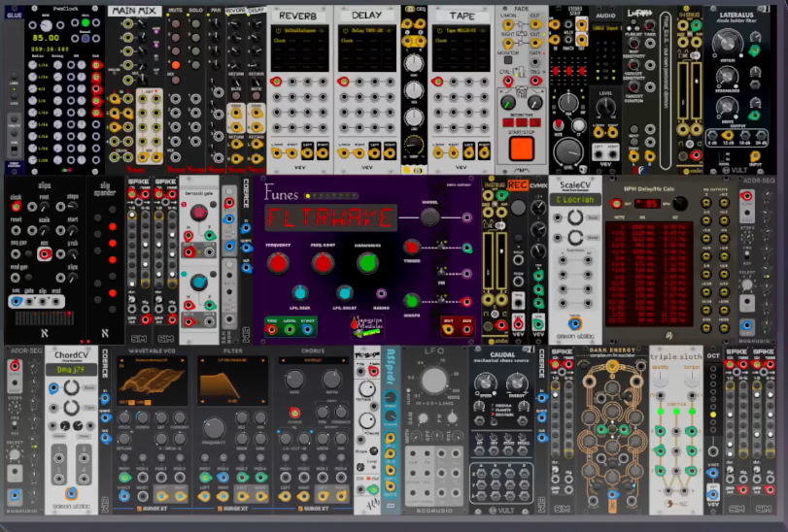Click the red 85 BPM readout on the calculator
This screenshot has height=532, width=788.
(647, 204)
